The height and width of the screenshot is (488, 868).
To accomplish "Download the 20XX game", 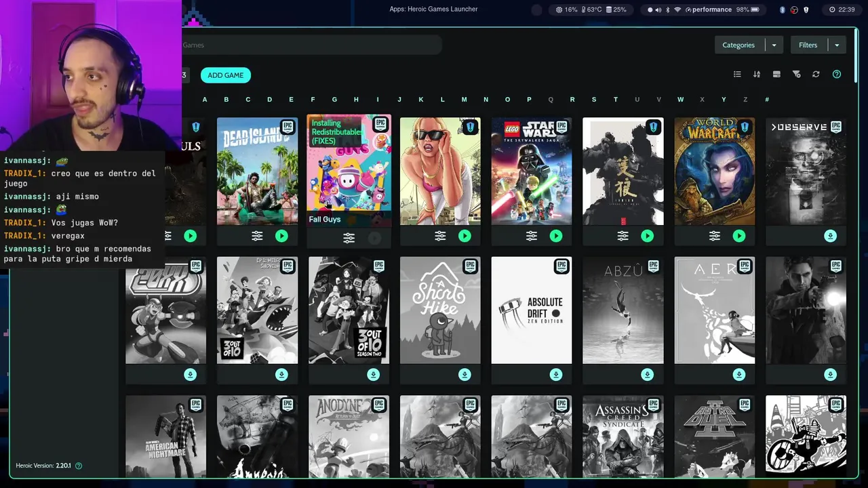I will 190,375.
